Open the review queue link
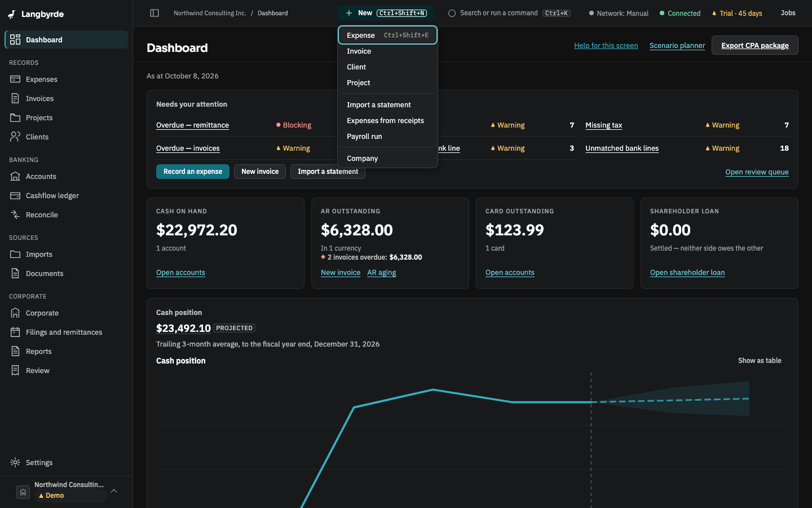The width and height of the screenshot is (812, 508). [757, 172]
